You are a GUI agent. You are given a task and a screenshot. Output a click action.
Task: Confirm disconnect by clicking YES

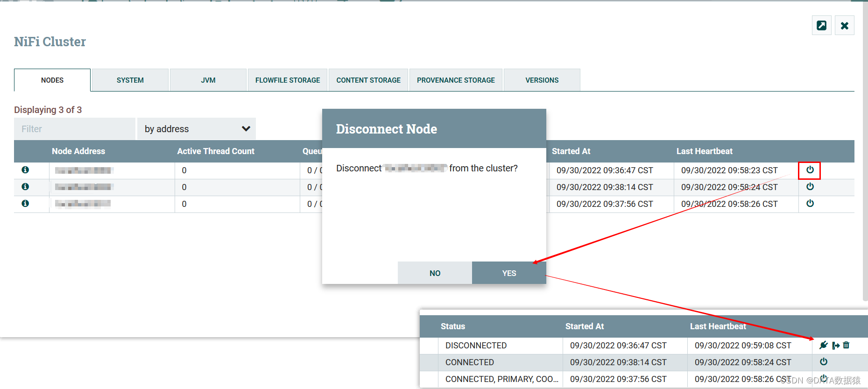pos(509,273)
